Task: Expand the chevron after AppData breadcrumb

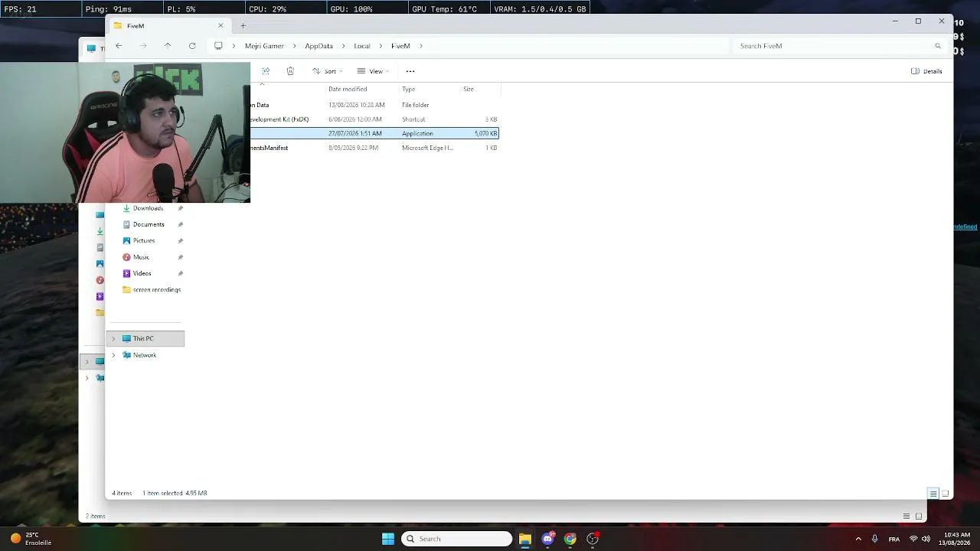Action: 343,46
